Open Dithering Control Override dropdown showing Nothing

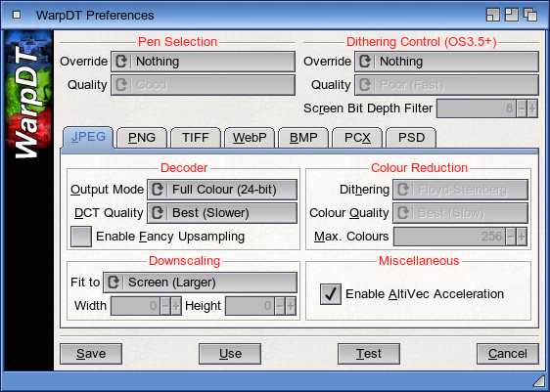pyautogui.click(x=446, y=62)
